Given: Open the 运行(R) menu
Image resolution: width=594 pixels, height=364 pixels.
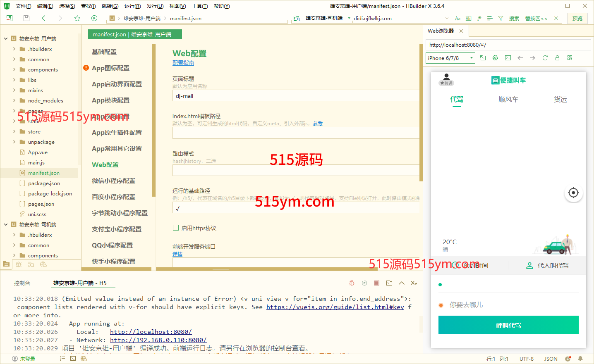Looking at the screenshot, I should pos(132,6).
